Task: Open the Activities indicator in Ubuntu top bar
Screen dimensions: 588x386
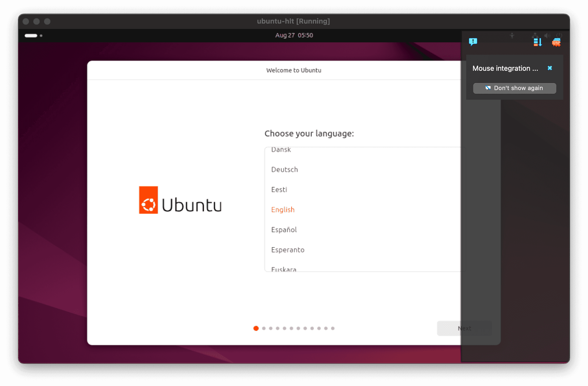Action: tap(34, 35)
